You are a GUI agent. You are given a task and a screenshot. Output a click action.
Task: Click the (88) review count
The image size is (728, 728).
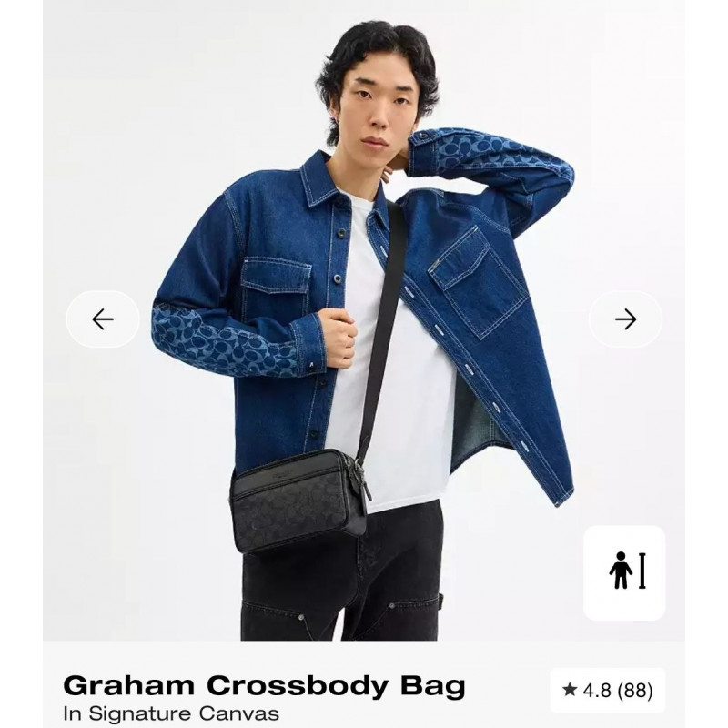634,691
